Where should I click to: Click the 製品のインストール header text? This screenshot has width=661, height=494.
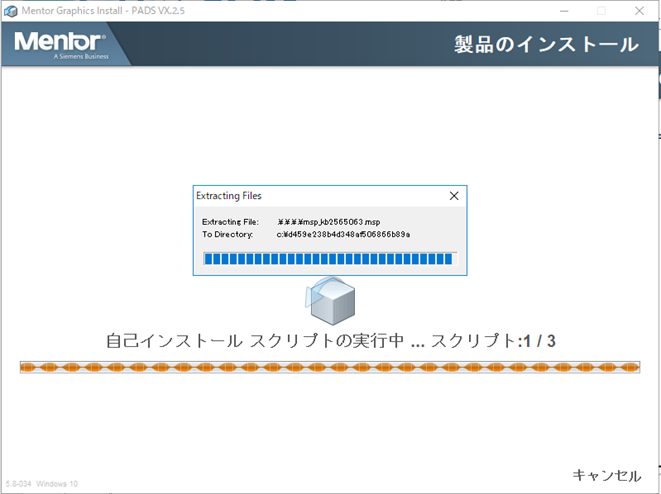[546, 45]
